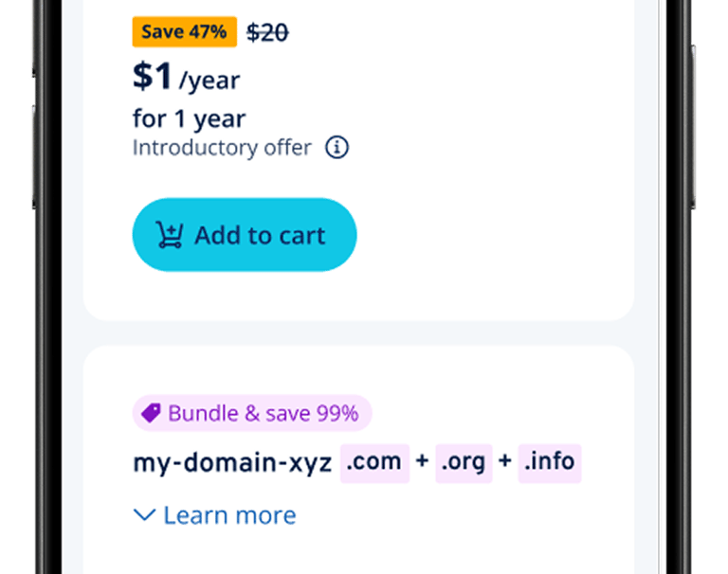The width and height of the screenshot is (728, 574).
Task: Click the plus sign between .org and .info
Action: pyautogui.click(x=505, y=462)
